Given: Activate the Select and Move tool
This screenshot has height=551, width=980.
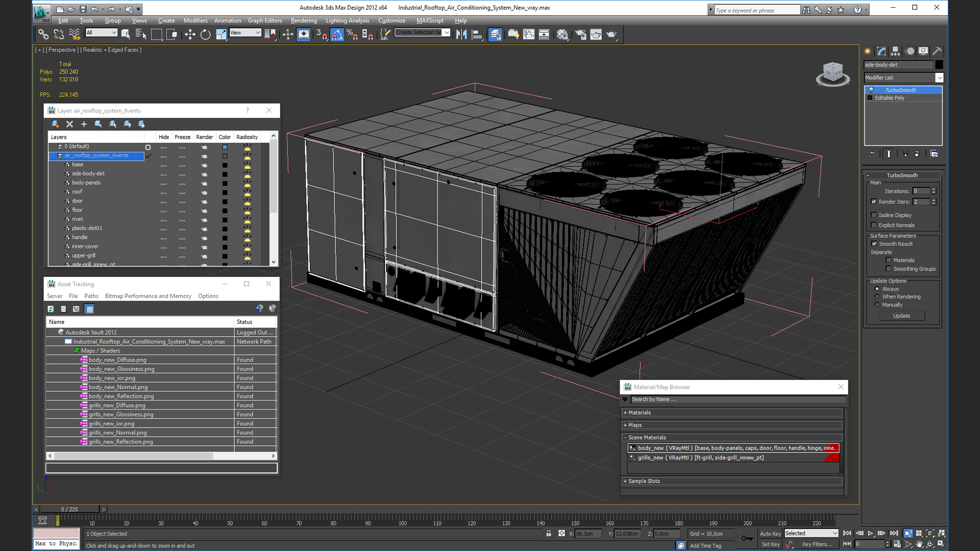Looking at the screenshot, I should (190, 34).
